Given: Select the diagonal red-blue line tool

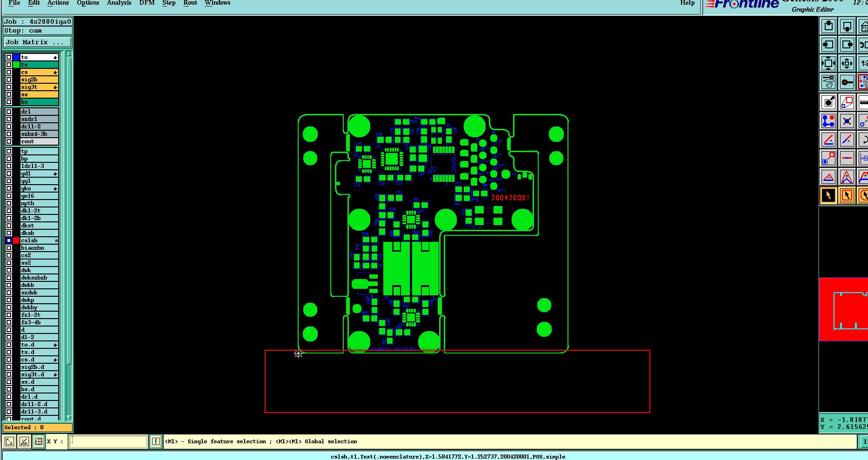Looking at the screenshot, I should pos(847,140).
